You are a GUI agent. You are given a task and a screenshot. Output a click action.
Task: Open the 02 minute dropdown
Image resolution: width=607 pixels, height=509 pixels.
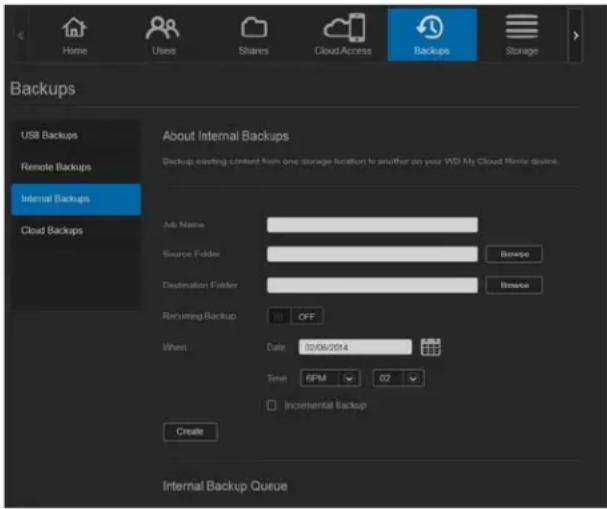(398, 378)
